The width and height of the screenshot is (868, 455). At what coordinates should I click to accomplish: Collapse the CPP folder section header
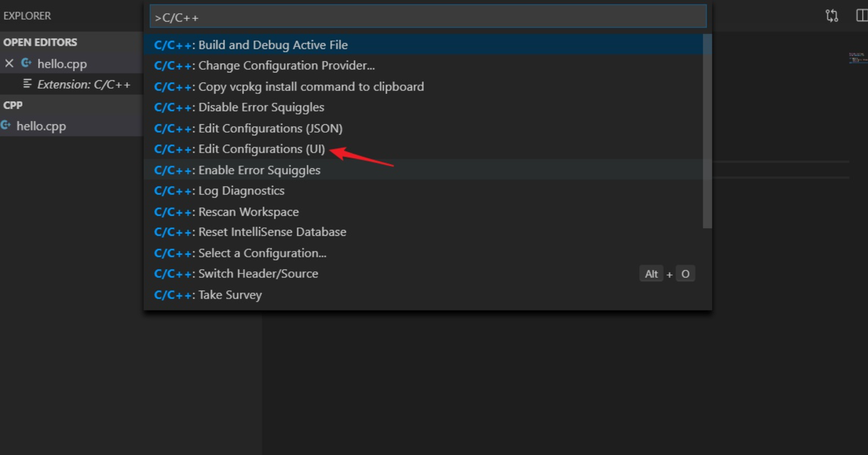point(71,105)
